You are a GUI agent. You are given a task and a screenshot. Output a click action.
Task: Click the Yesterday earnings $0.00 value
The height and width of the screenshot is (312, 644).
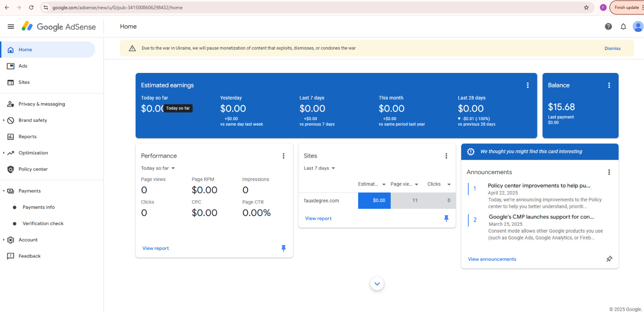[x=233, y=108]
